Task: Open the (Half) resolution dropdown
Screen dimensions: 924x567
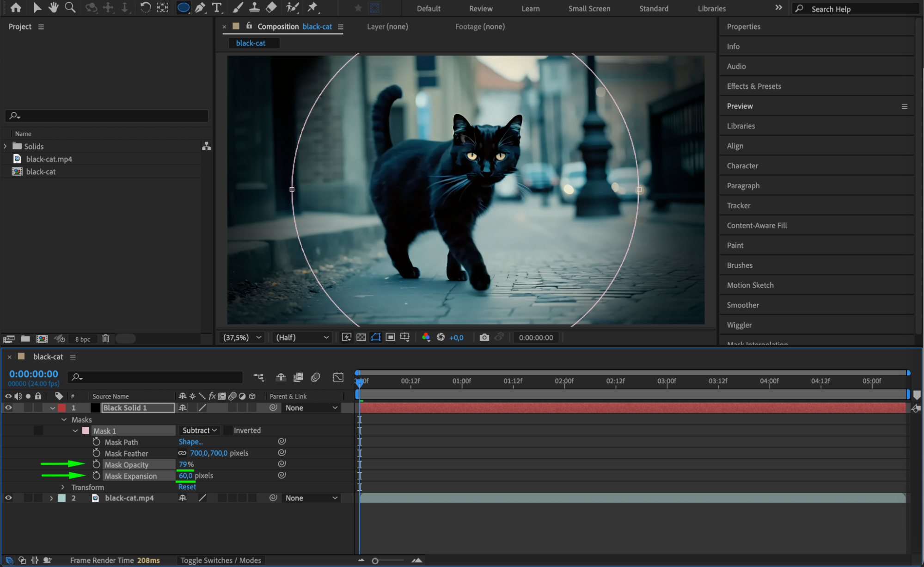Action: (302, 337)
